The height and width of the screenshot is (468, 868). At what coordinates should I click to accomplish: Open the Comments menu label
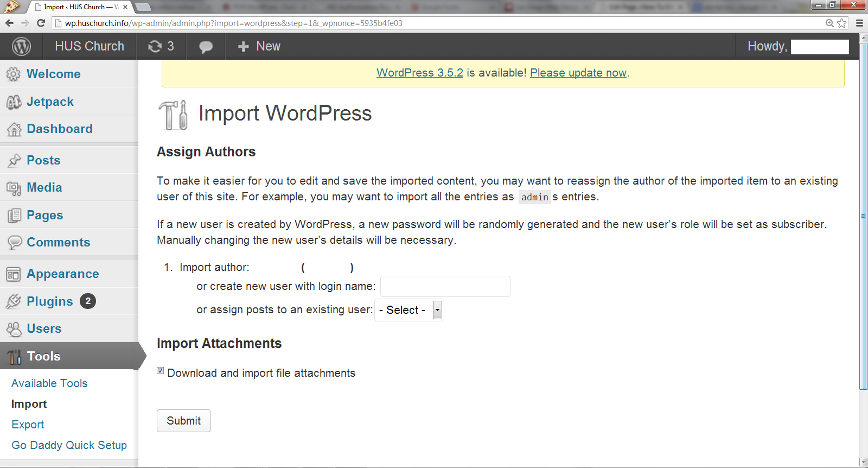coord(59,242)
